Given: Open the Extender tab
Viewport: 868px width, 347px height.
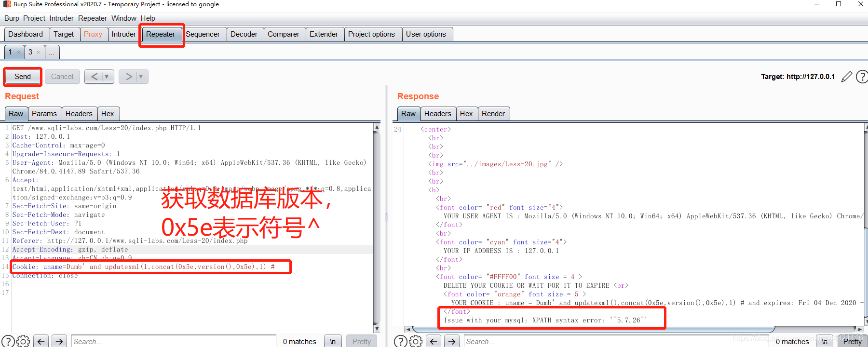Looking at the screenshot, I should click(x=324, y=34).
